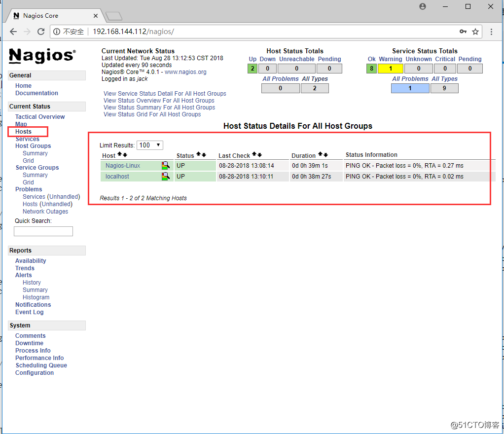This screenshot has height=434, width=504.
Task: Open Performance Info
Action: click(x=39, y=358)
